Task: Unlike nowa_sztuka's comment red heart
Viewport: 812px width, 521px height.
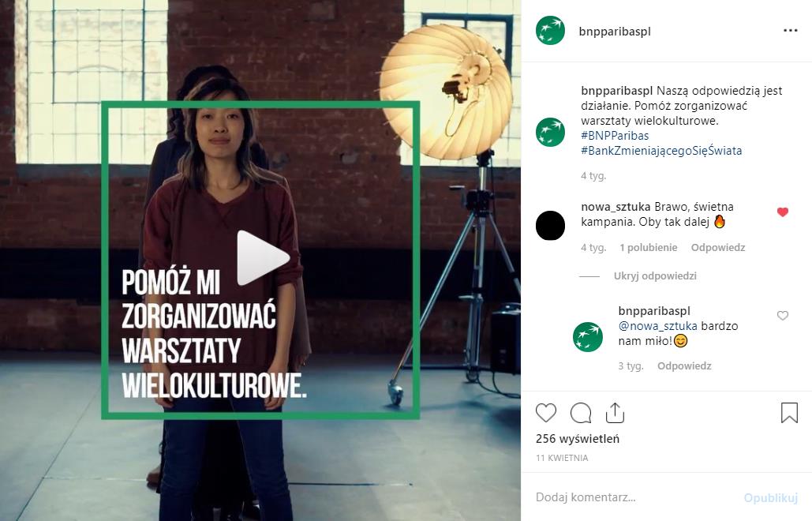Action: (x=783, y=212)
